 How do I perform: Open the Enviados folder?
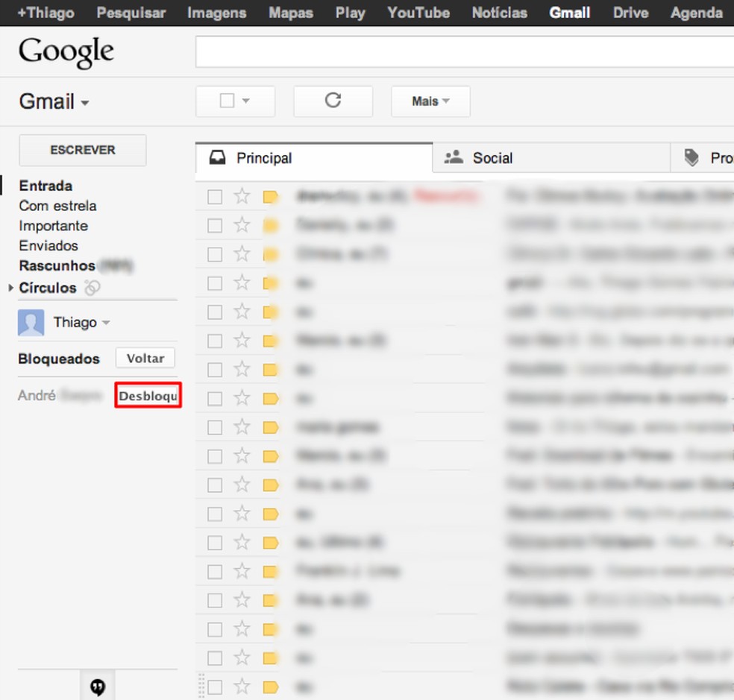[x=48, y=246]
